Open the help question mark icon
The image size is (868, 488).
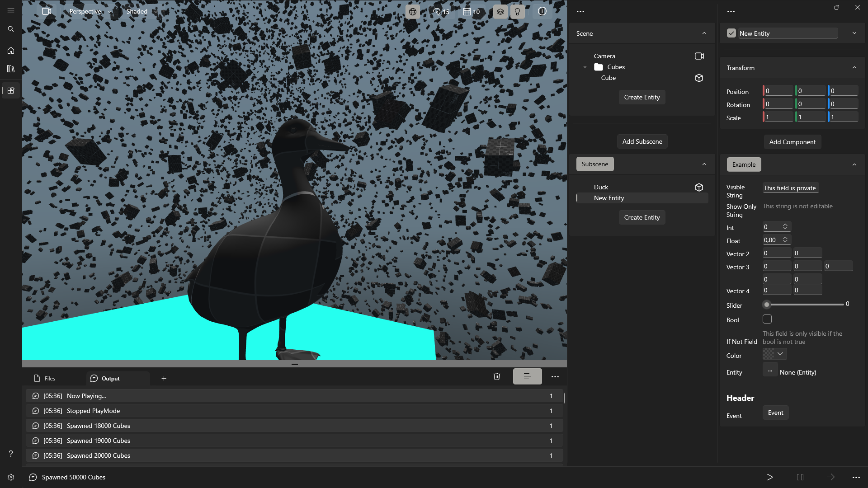point(11,454)
